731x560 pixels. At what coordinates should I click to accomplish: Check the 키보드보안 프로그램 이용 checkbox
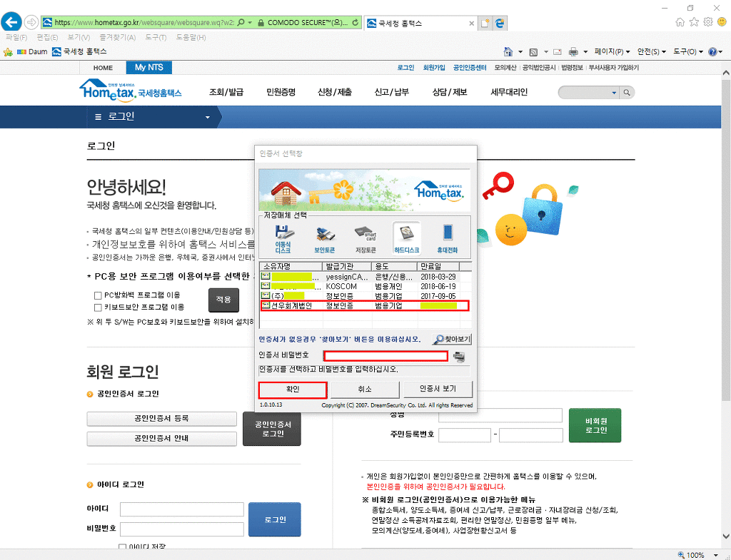coord(98,307)
